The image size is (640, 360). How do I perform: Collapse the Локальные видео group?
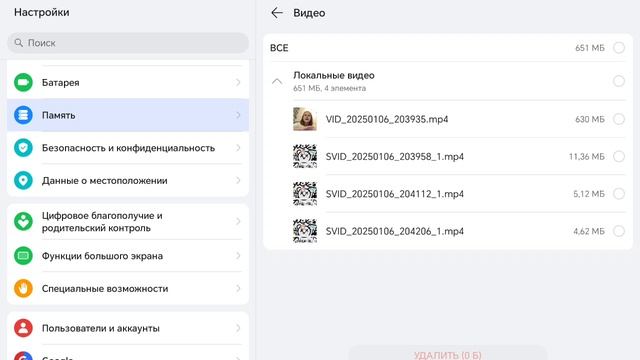(x=277, y=81)
